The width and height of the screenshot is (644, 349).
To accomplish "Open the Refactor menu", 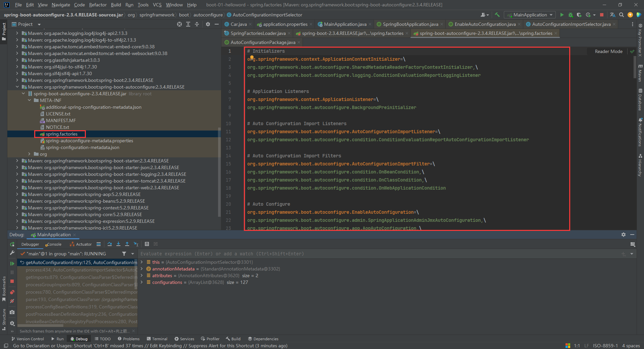I will pos(98,5).
